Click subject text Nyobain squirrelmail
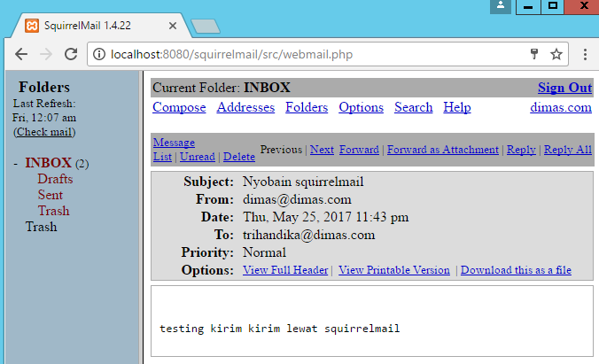599x364 pixels. click(x=303, y=182)
